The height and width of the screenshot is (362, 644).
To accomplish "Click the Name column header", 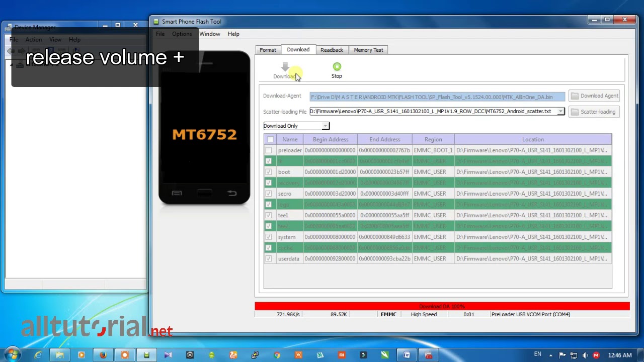I will [290, 140].
